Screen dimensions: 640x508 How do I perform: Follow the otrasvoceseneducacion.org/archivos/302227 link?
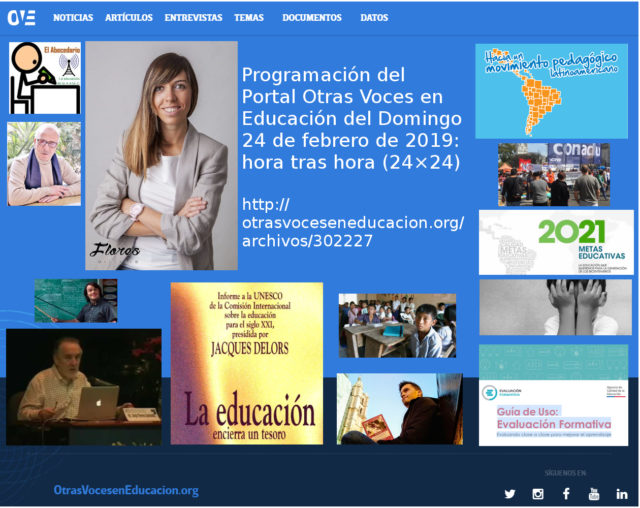pos(352,222)
